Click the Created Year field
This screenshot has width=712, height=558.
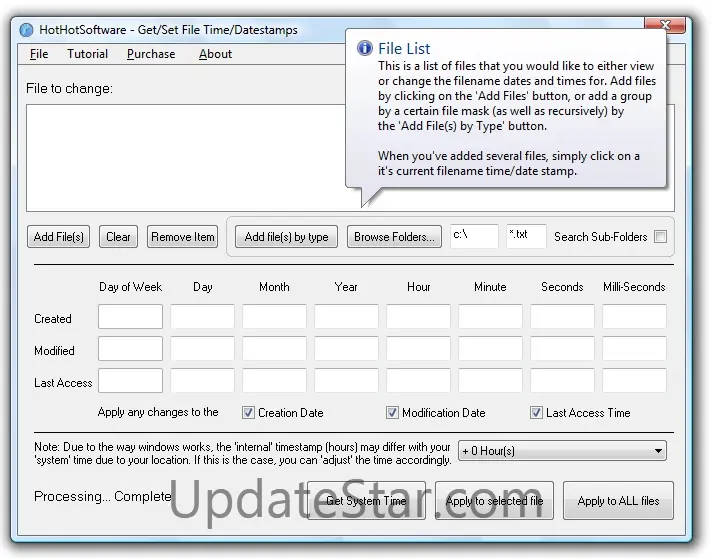[346, 316]
